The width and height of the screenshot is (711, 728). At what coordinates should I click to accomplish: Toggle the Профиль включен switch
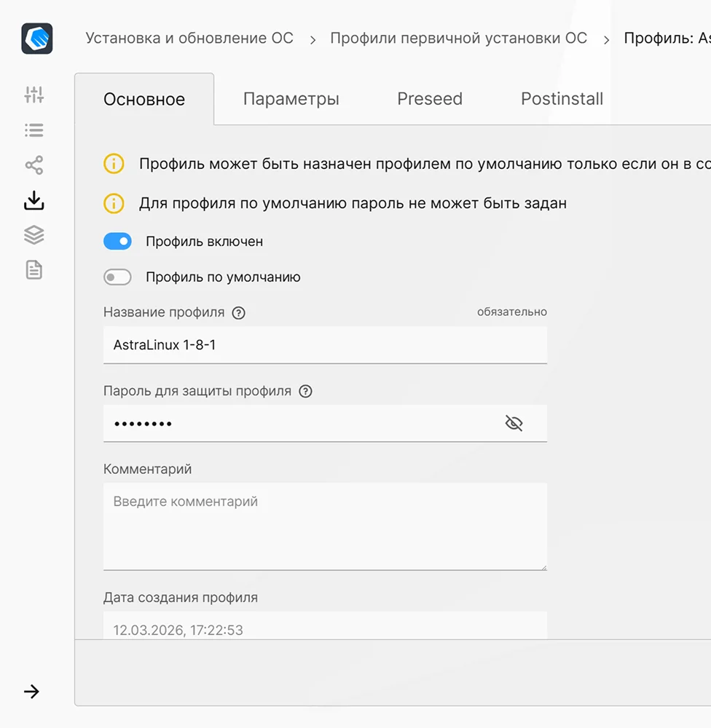[117, 242]
